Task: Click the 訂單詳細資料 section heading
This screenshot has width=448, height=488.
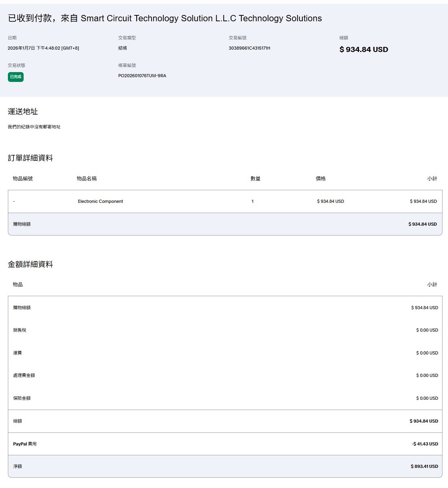Action: [30, 158]
